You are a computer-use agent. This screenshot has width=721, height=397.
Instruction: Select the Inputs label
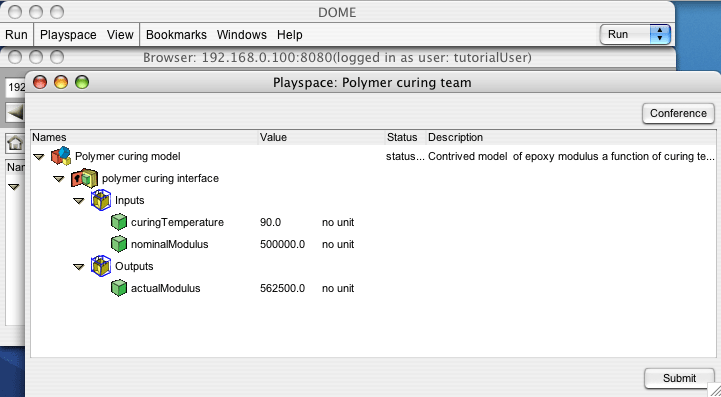point(130,200)
